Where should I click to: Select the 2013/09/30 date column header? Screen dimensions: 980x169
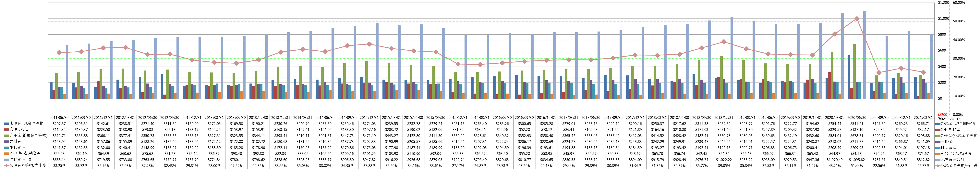pyautogui.click(x=258, y=118)
